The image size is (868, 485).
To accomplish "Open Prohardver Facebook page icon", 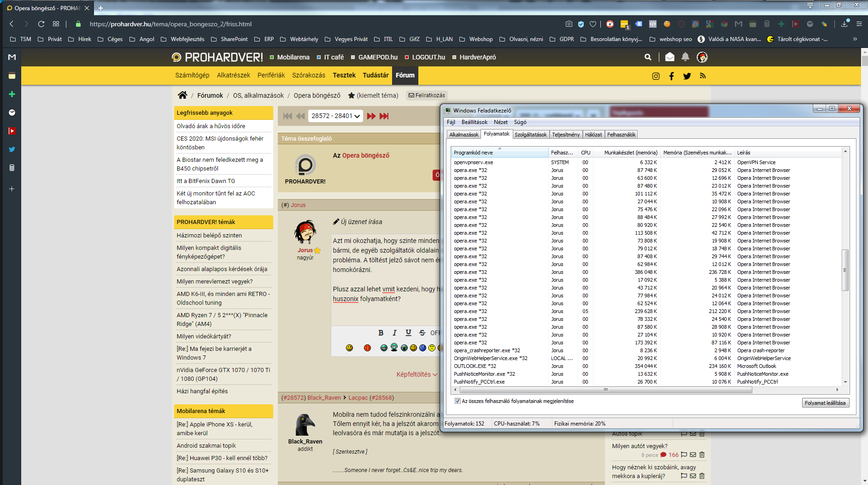I will 671,76.
